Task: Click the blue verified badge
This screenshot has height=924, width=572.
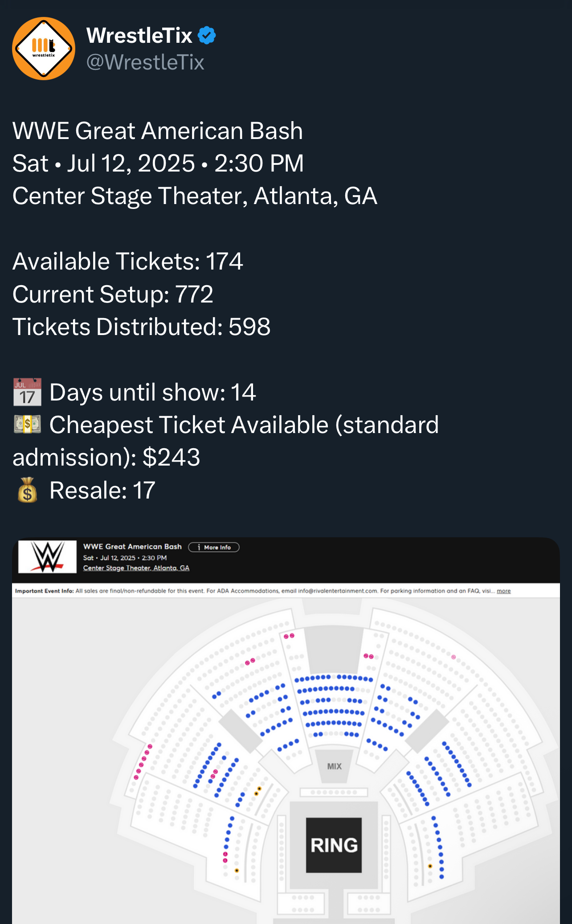Action: (x=207, y=35)
